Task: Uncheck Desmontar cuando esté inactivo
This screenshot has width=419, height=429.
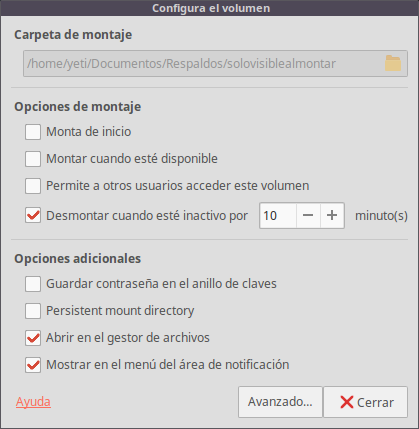Action: 33,215
